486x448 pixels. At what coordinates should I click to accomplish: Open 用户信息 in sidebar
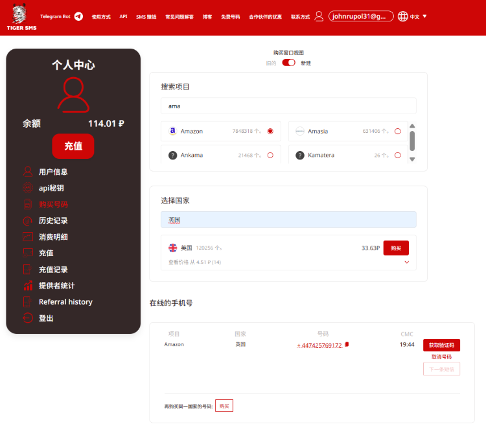(x=53, y=172)
